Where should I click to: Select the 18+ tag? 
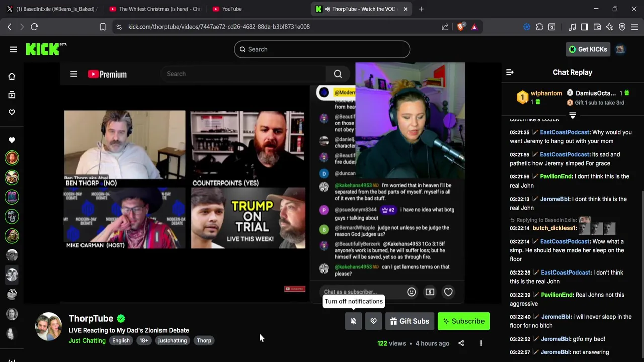pos(144,340)
